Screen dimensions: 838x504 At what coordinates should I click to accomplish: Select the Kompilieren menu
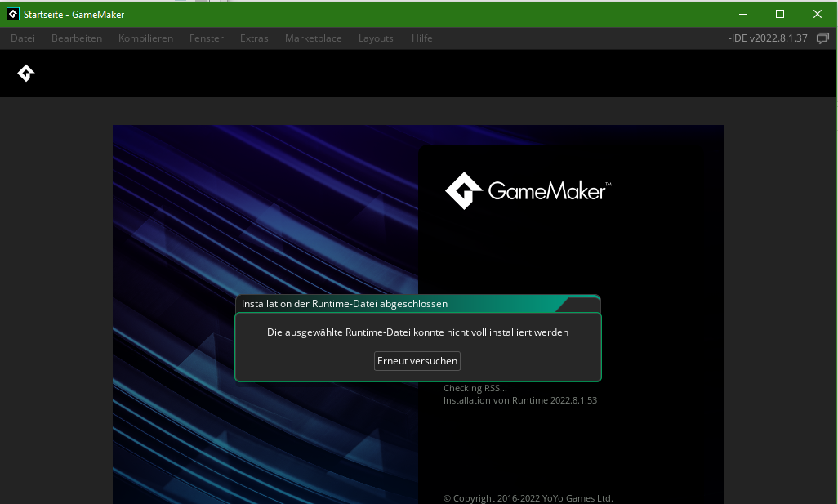145,38
